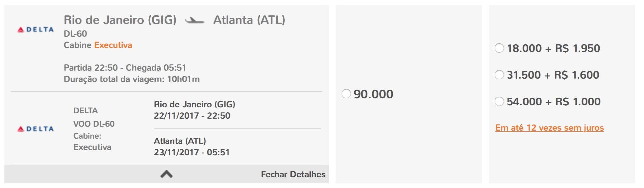Screen dimensions: 644x188
Task: Click the Rio de Janeiro (GIG) heading
Action: [120, 20]
